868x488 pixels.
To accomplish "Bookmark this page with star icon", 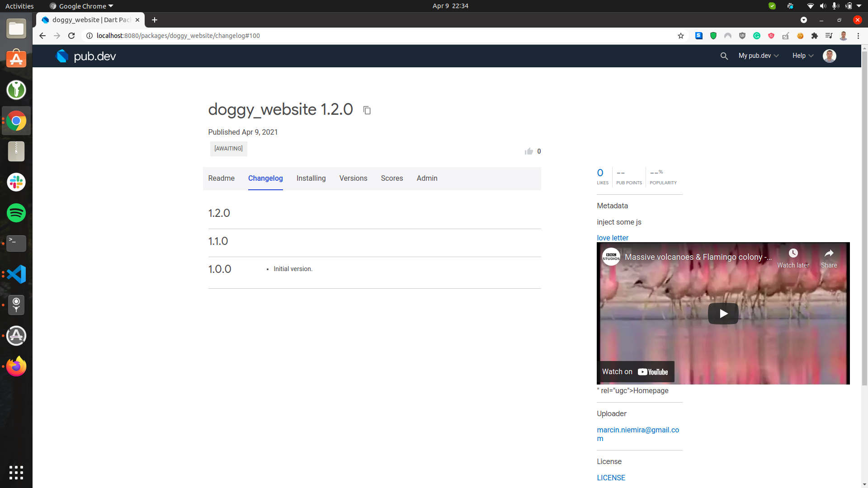I will click(x=681, y=36).
